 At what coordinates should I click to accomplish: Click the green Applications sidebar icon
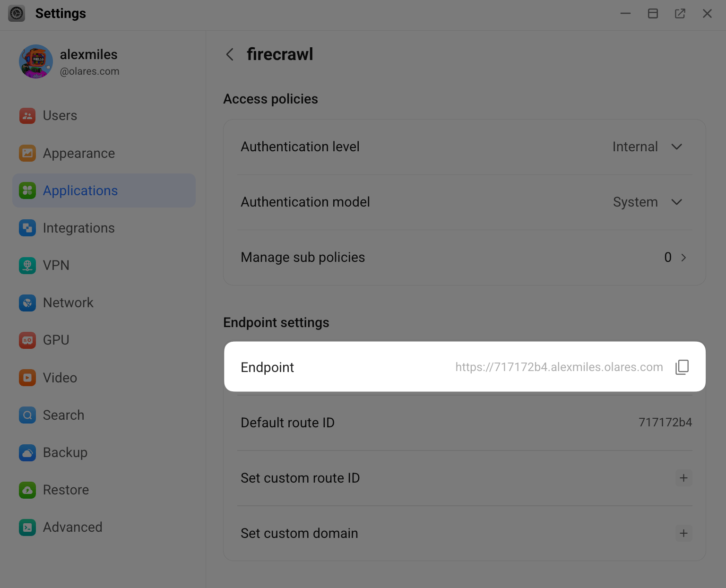(x=27, y=190)
